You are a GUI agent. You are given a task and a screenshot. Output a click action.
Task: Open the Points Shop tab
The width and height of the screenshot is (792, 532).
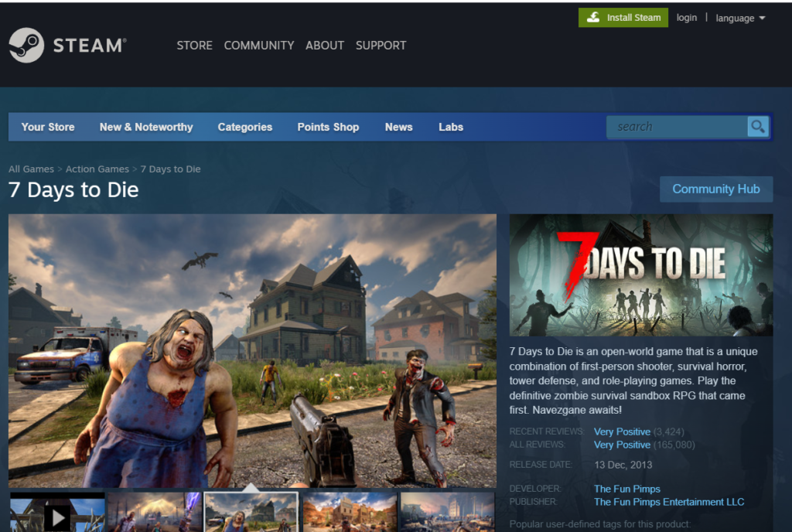coord(328,127)
